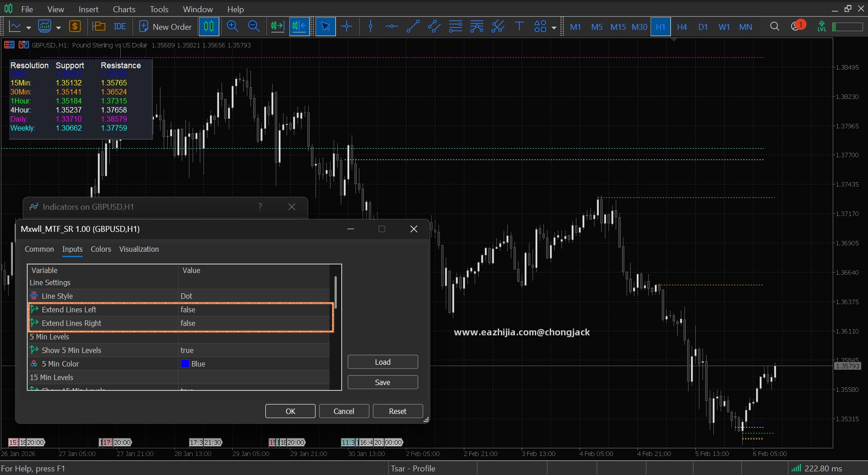The width and height of the screenshot is (868, 475).
Task: Switch to the Visualization tab
Action: click(x=139, y=249)
